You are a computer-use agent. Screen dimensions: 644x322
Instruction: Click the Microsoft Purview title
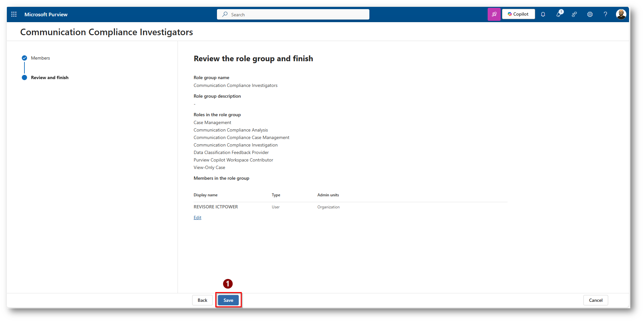pos(46,14)
